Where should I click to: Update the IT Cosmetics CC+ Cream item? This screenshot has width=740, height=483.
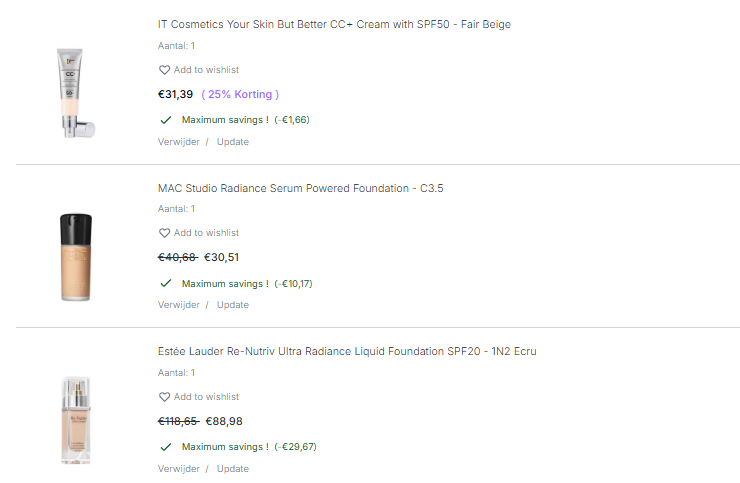233,142
